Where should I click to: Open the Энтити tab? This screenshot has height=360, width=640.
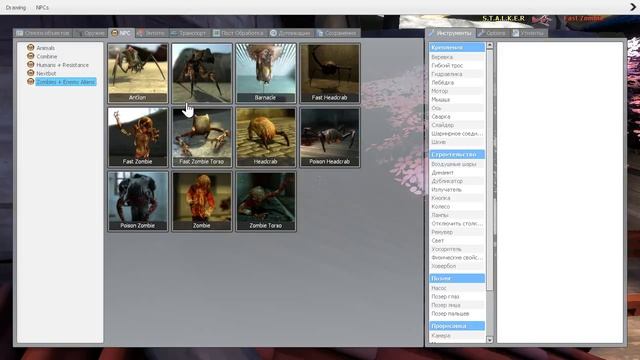coord(150,33)
